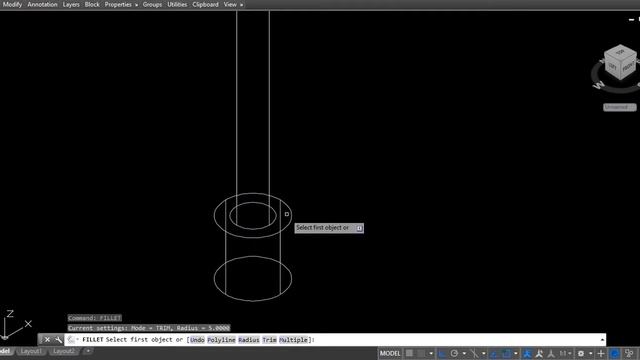Open the Unnamed UCS dropdown below ViewCube

(x=620, y=107)
